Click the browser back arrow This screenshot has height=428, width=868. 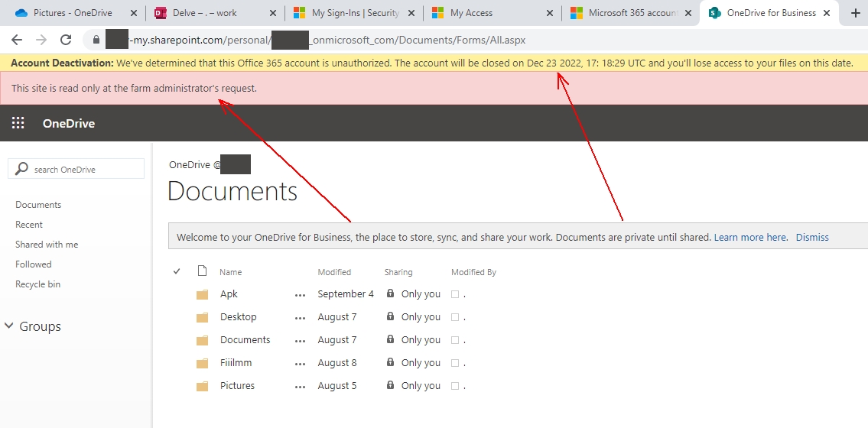(x=17, y=40)
